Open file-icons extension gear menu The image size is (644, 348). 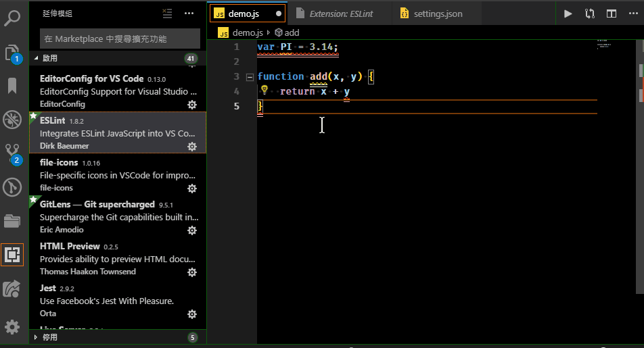click(x=192, y=189)
